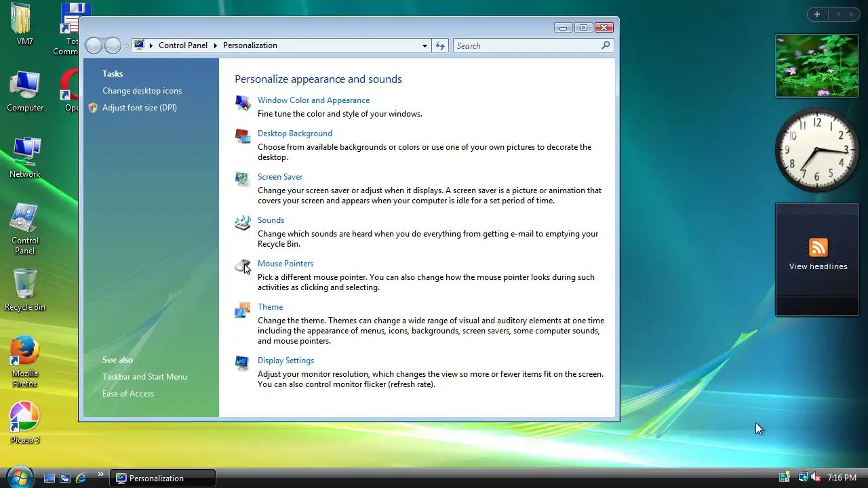Click the muted volume tray icon
868x488 pixels.
click(x=816, y=478)
